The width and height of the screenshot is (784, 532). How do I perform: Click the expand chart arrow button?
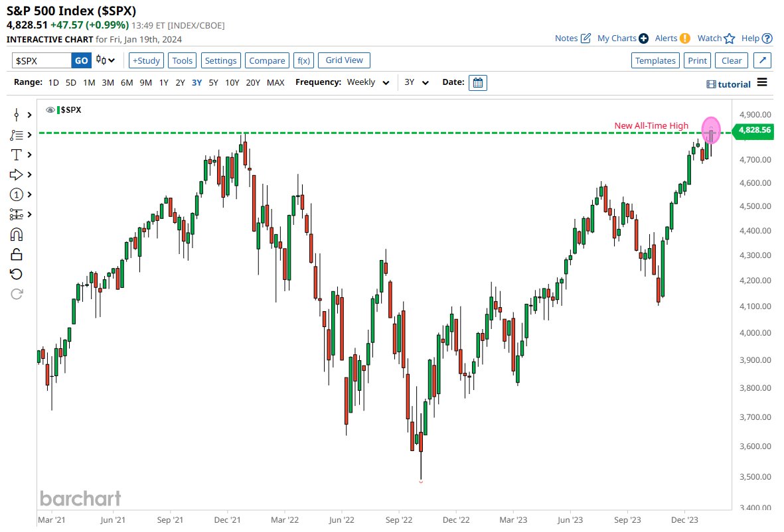click(x=762, y=60)
